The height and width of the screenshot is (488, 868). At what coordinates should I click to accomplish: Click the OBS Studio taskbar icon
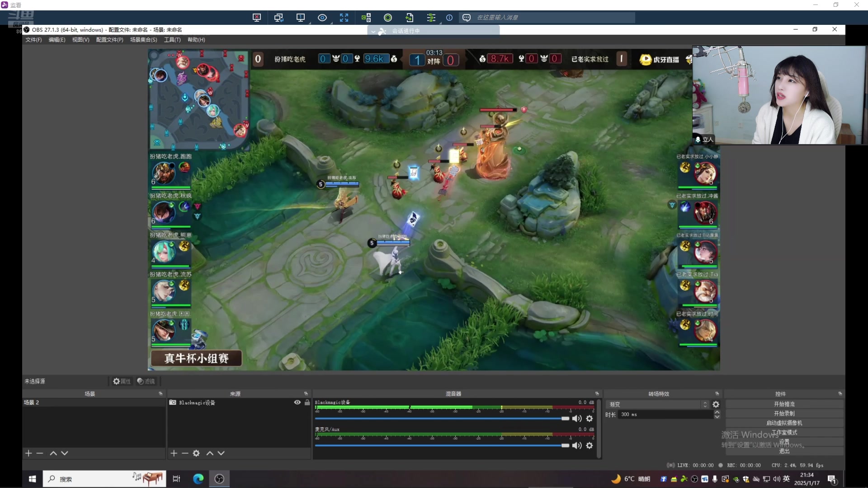pyautogui.click(x=219, y=479)
